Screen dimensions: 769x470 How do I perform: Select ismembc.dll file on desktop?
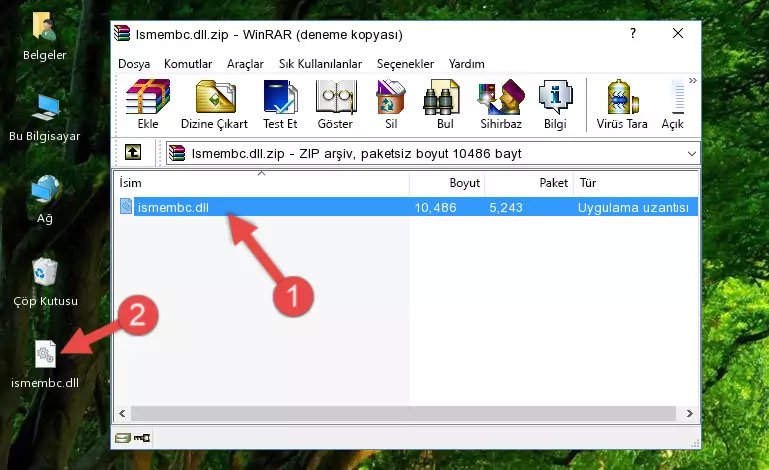coord(45,354)
